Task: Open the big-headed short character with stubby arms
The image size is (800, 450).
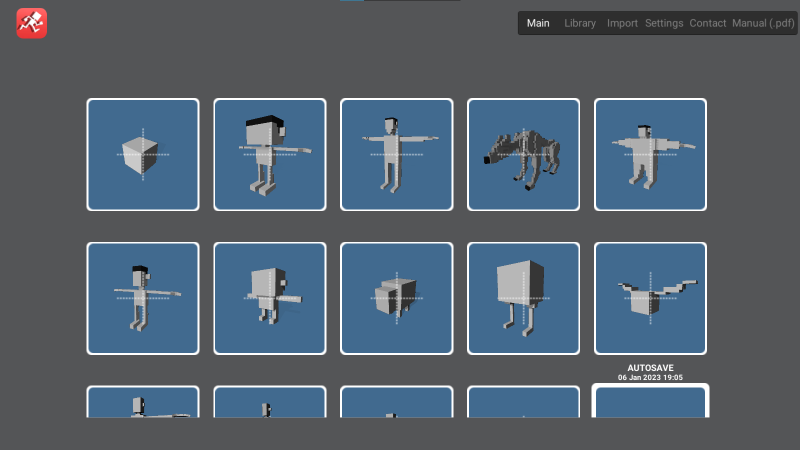Action: click(270, 298)
